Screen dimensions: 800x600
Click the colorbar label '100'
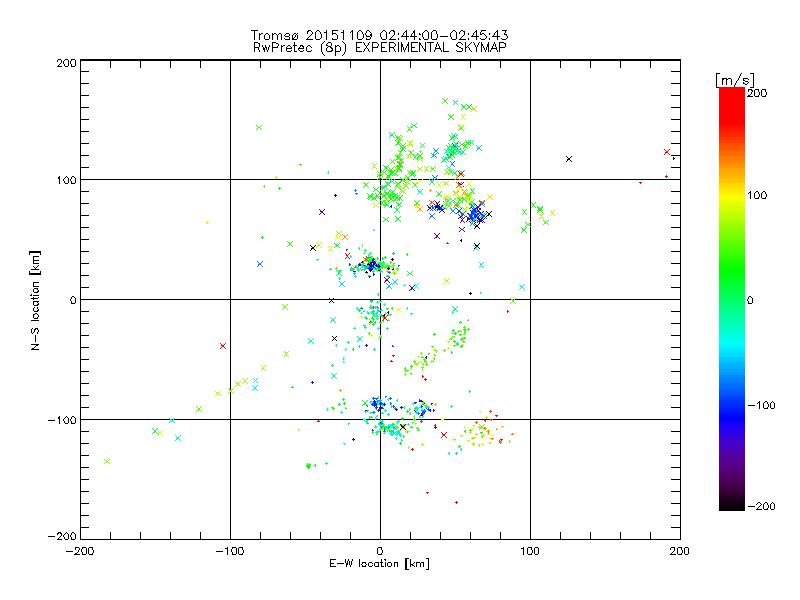coord(757,195)
